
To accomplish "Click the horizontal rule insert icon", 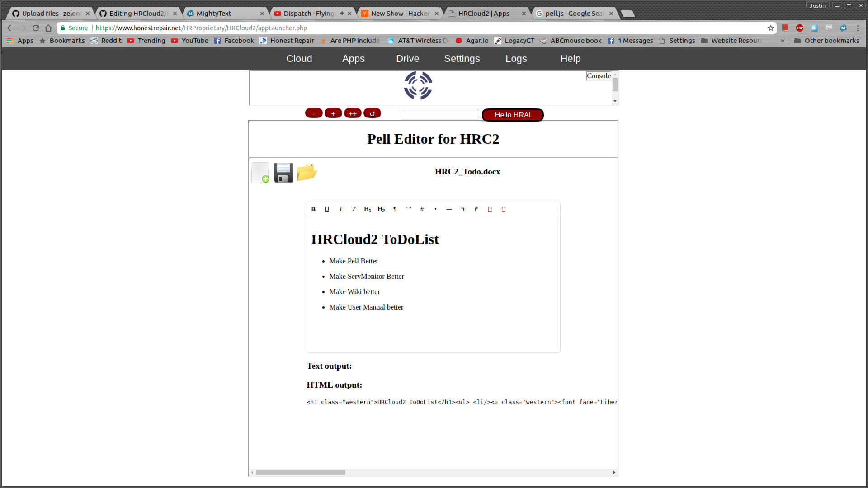I will pos(449,209).
